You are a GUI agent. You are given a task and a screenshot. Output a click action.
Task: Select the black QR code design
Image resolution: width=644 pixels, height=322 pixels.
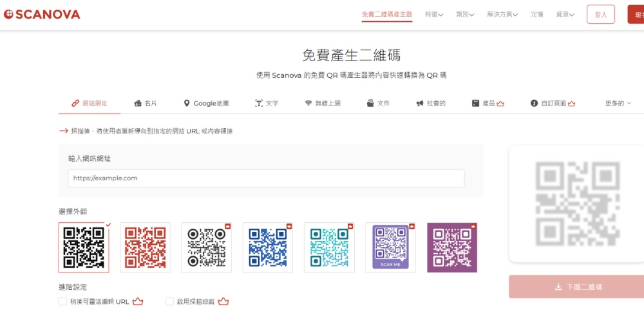(84, 248)
